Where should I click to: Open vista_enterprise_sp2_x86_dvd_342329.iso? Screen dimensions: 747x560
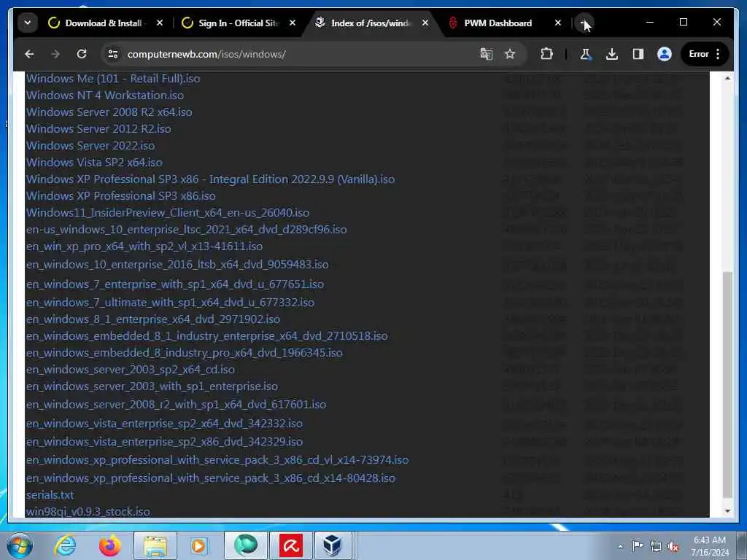(x=164, y=441)
